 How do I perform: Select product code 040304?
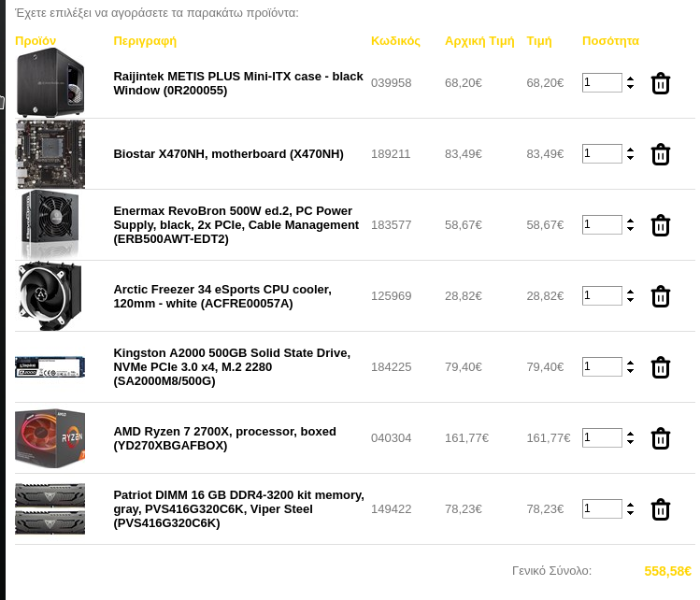tap(391, 438)
